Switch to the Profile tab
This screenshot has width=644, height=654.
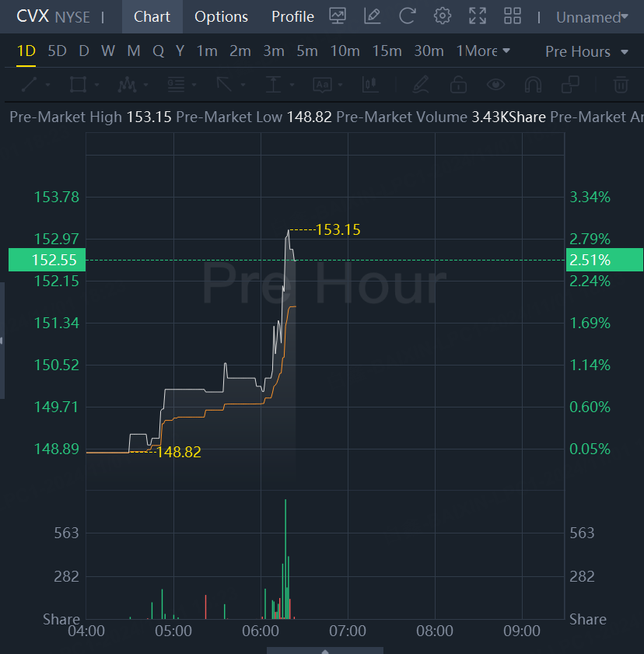point(292,16)
